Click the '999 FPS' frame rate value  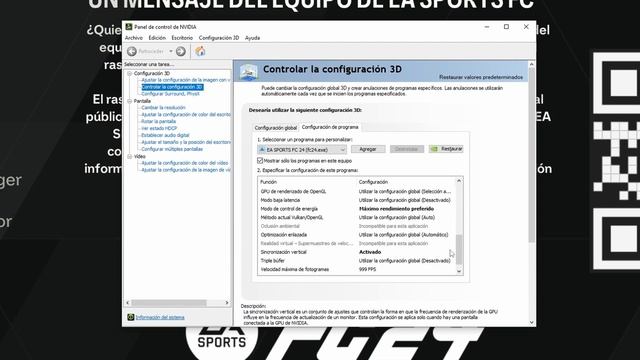[x=367, y=269]
